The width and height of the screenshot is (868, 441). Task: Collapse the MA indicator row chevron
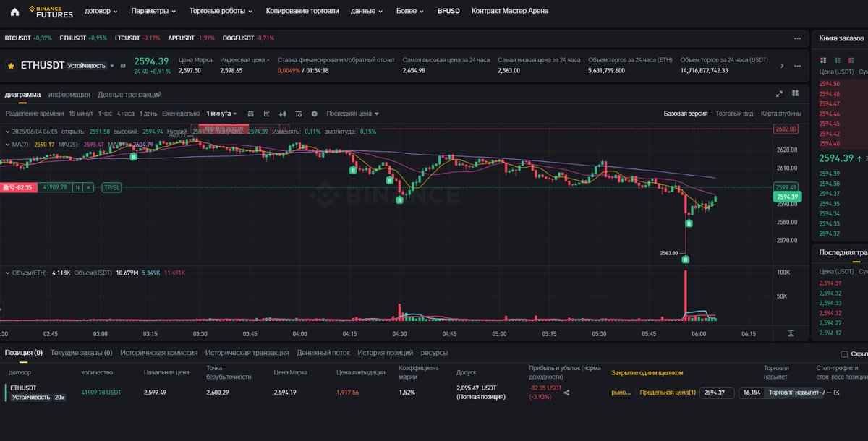pyautogui.click(x=7, y=145)
